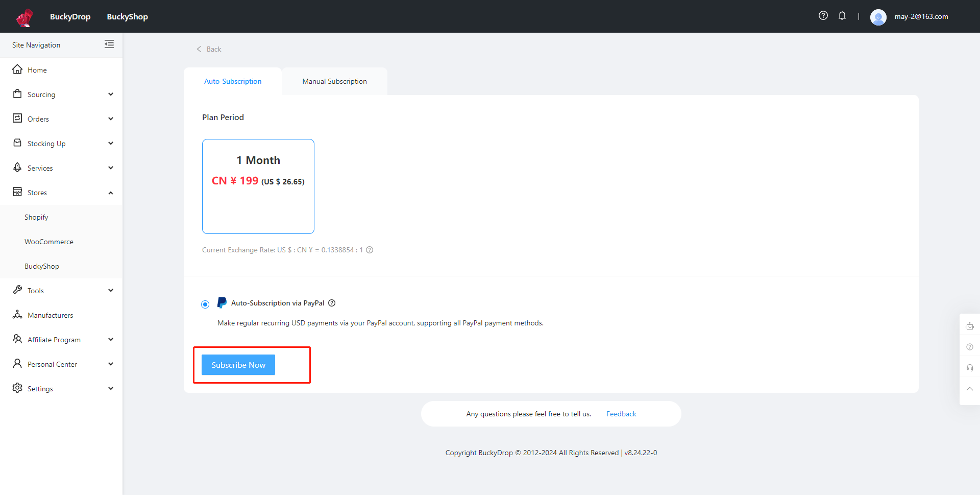Click the BuckyDrop red logo icon

tap(24, 17)
